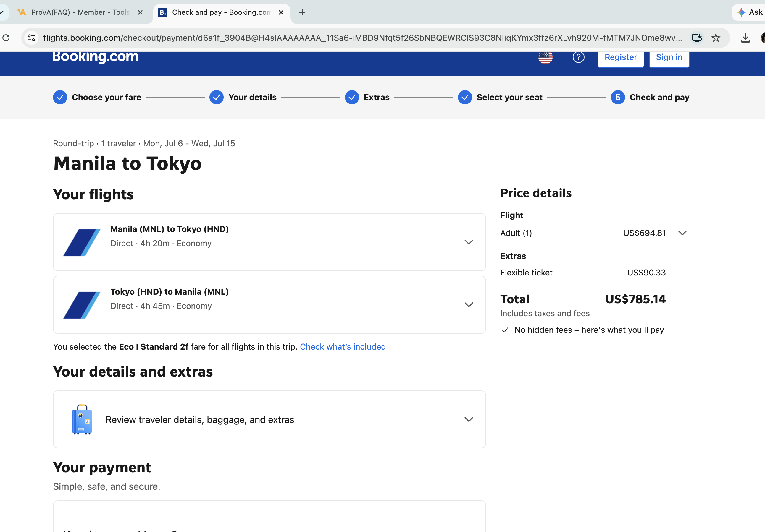This screenshot has width=765, height=532.
Task: Click the address bar URL field
Action: 362,38
